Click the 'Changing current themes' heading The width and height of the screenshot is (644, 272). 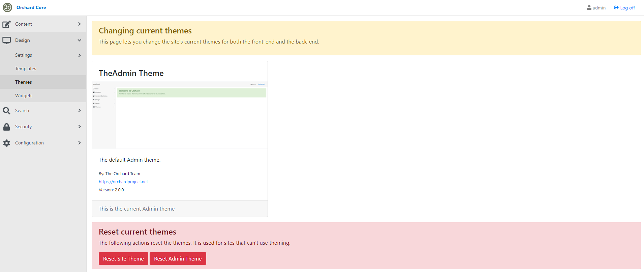pyautogui.click(x=145, y=31)
